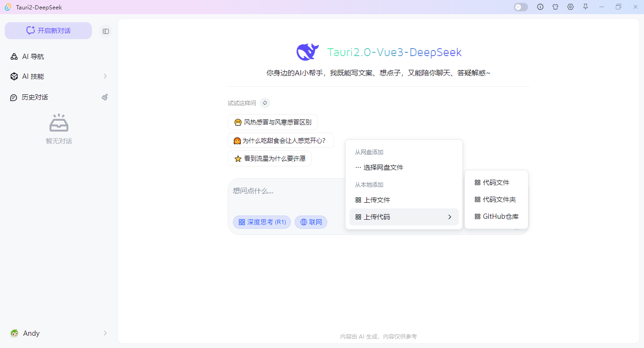Click the DeepSeek whale logo
This screenshot has width=644, height=348.
click(307, 52)
